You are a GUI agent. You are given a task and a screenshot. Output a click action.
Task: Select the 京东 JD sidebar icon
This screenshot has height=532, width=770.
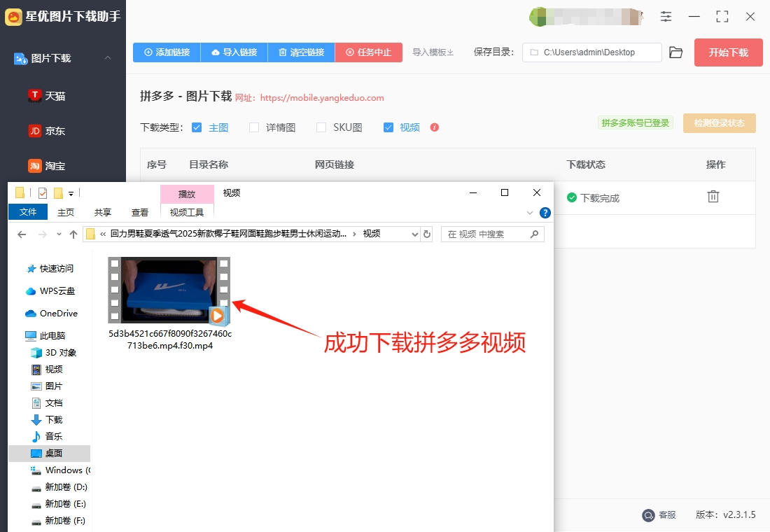(34, 131)
